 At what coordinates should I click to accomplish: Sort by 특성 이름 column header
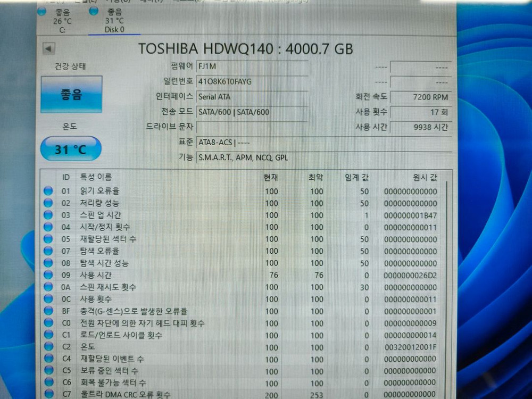(x=96, y=177)
